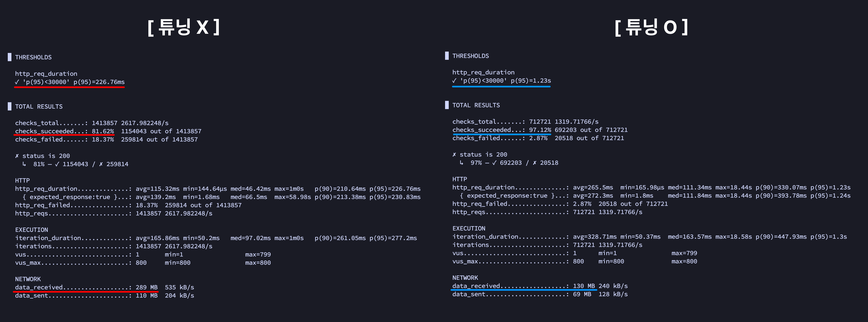The image size is (868, 322).
Task: Click the checkmark before right p(95)<30000 threshold
Action: click(x=454, y=81)
